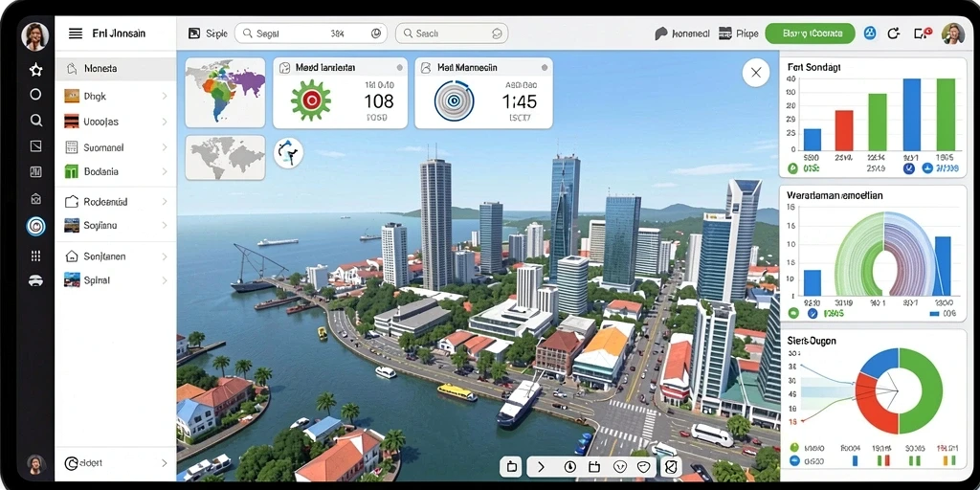
Task: Expand the Sonjtanen sidebar row chevron
Action: click(x=165, y=256)
